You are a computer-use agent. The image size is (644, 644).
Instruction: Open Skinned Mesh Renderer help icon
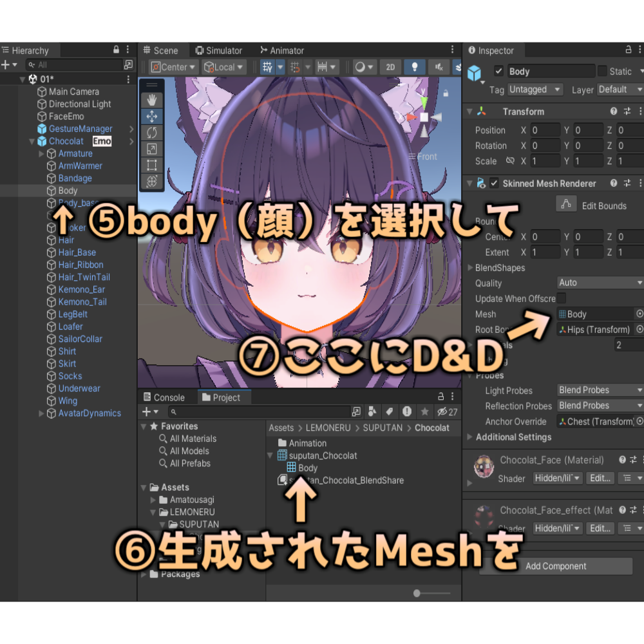point(614,183)
